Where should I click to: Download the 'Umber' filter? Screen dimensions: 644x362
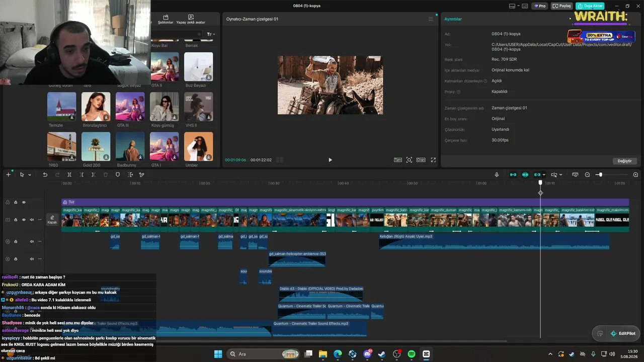209,157
